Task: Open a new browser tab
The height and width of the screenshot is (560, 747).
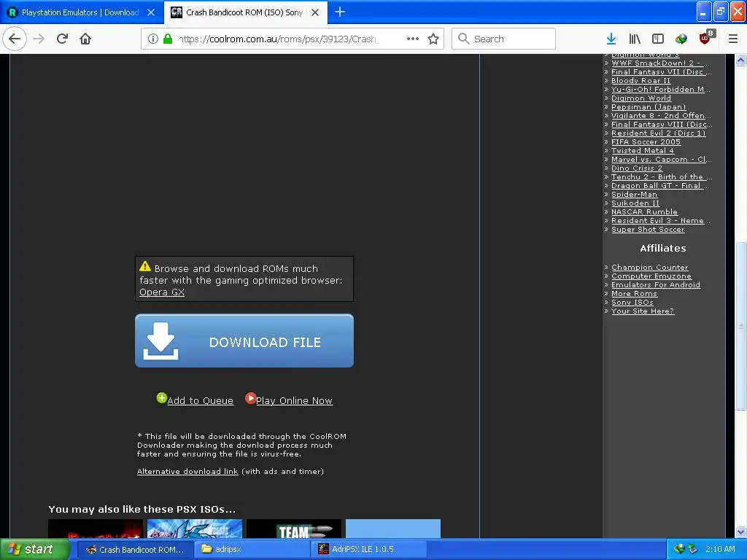Action: click(340, 12)
